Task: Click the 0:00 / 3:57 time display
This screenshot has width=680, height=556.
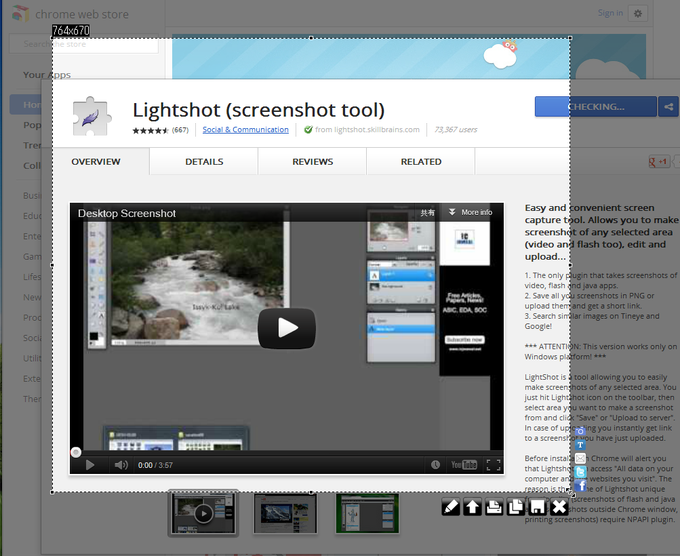Action: coord(155,465)
